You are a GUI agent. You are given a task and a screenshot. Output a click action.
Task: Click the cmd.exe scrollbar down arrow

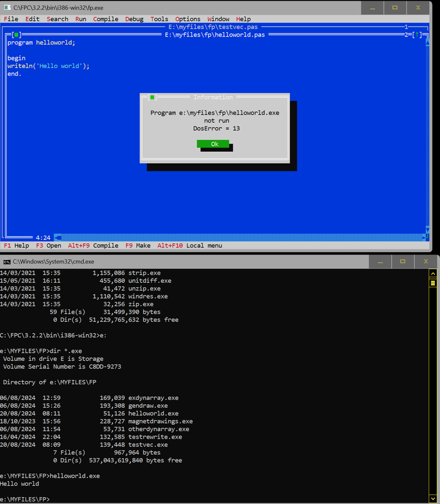pos(433,499)
